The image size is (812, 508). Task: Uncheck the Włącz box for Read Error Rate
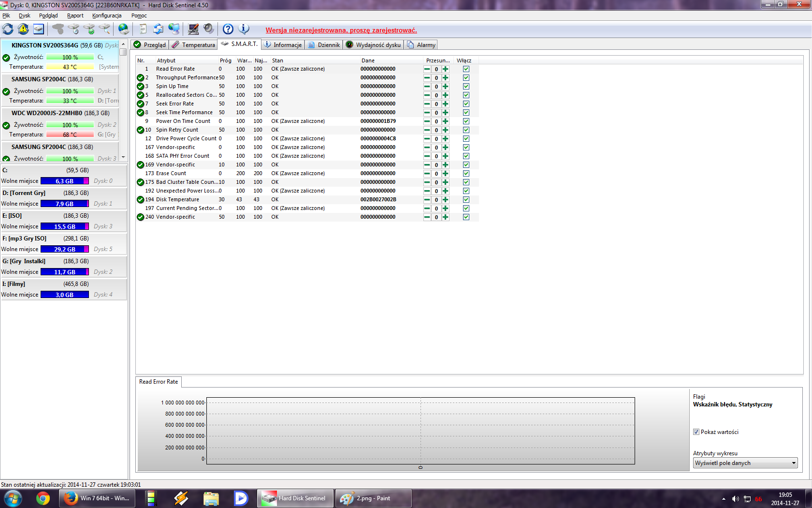(x=466, y=69)
